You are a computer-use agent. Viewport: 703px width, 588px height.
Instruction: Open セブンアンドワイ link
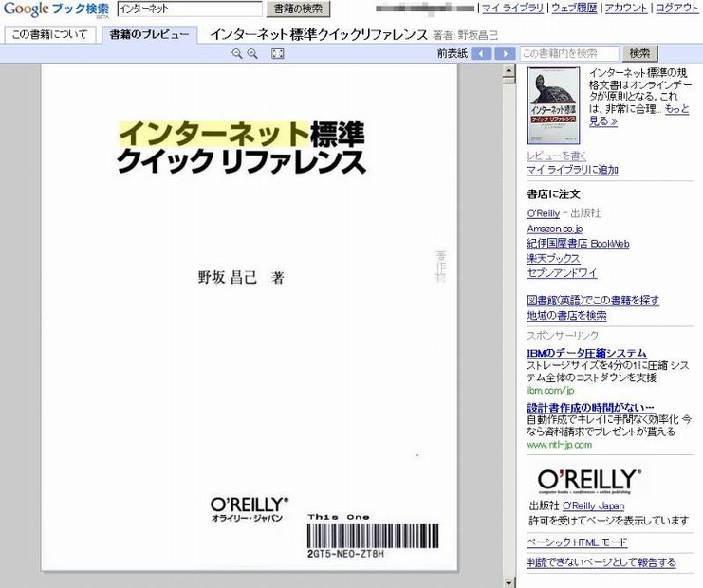pos(562,273)
